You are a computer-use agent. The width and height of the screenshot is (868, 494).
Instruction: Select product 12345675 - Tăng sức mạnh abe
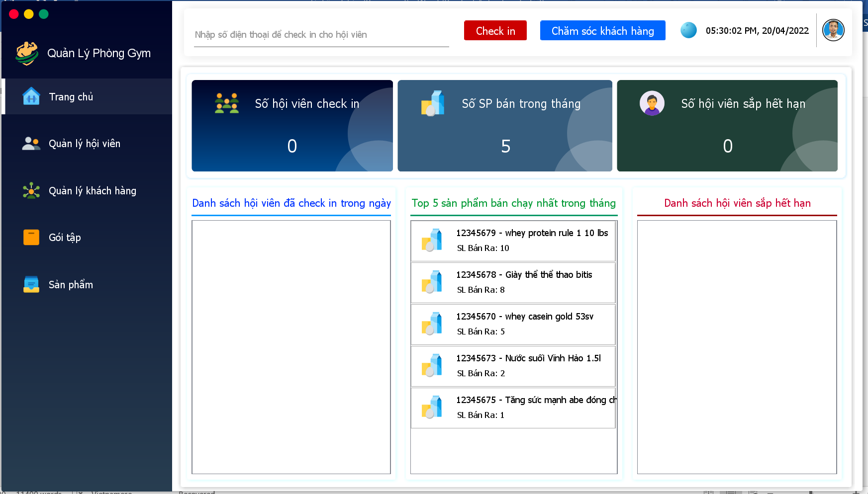click(513, 408)
